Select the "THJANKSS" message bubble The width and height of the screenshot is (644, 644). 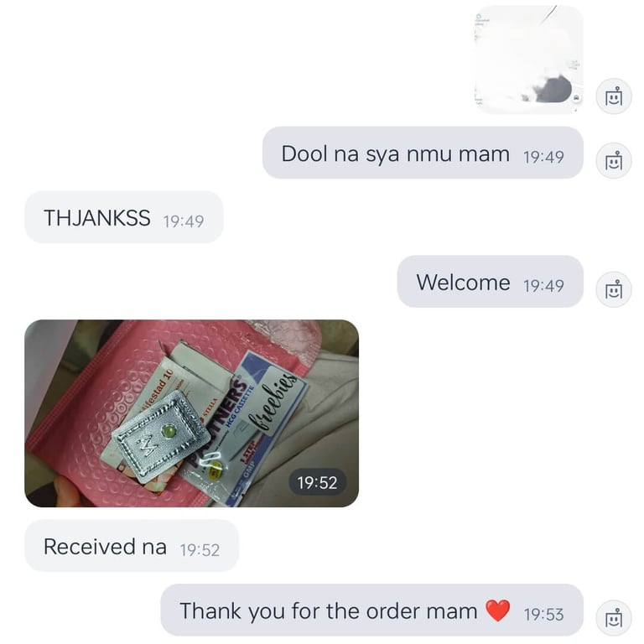(x=123, y=217)
